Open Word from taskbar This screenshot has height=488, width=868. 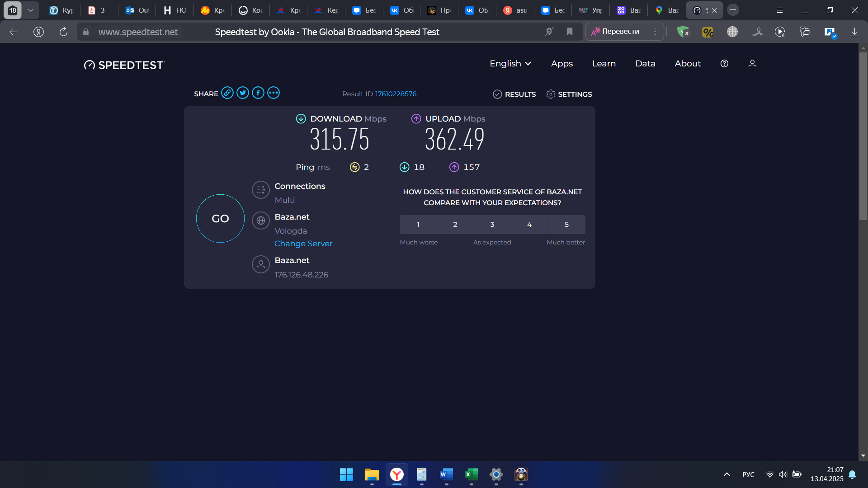click(446, 474)
